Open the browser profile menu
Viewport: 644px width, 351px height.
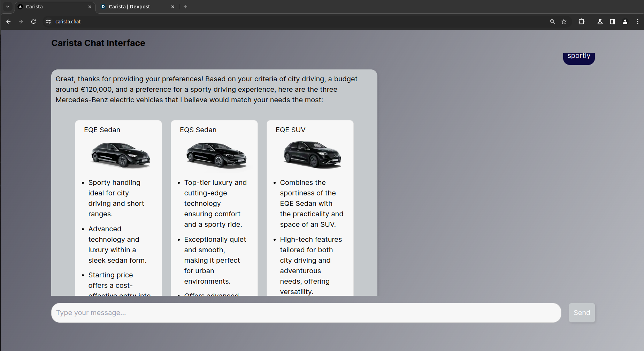pyautogui.click(x=625, y=22)
